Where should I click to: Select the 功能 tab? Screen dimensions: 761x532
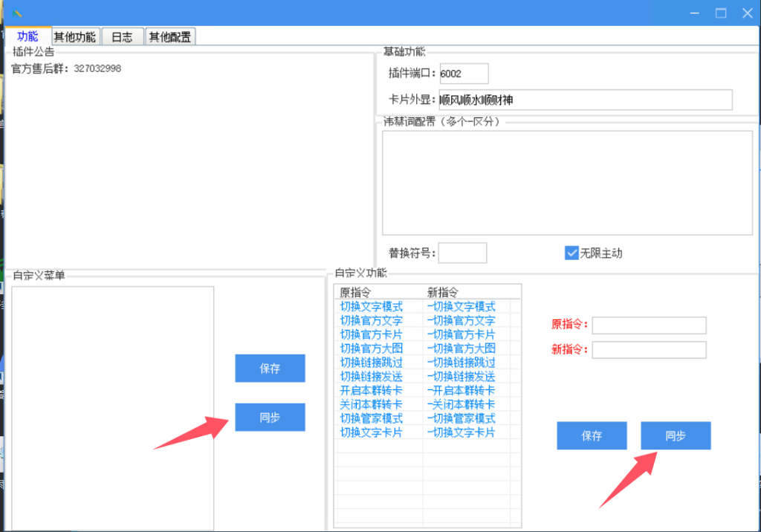pyautogui.click(x=27, y=36)
